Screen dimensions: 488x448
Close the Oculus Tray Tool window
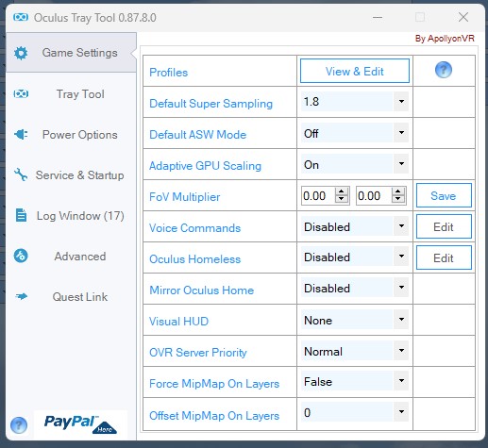click(463, 17)
